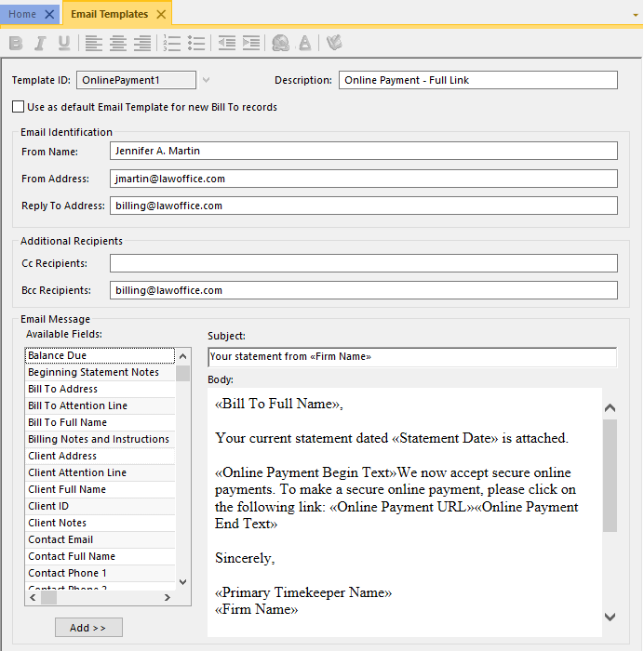
Task: Select Beginning Statement Notes field
Action: click(x=100, y=372)
